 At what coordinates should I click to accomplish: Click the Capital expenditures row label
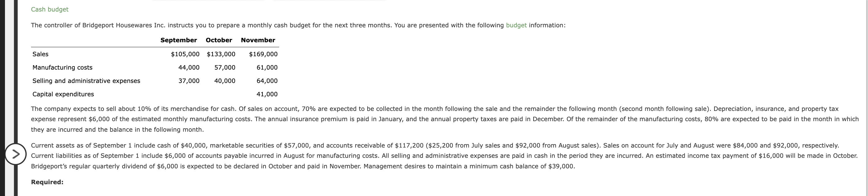click(x=63, y=94)
